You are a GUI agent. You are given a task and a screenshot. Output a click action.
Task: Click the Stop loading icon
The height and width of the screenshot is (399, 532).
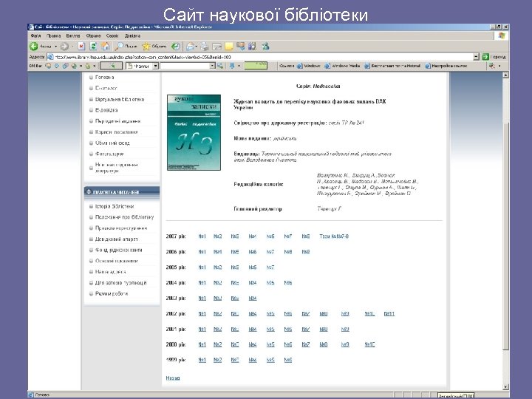(x=81, y=46)
